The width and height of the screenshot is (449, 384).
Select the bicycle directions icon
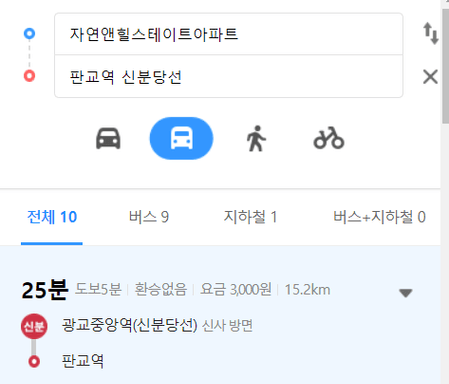coord(329,138)
